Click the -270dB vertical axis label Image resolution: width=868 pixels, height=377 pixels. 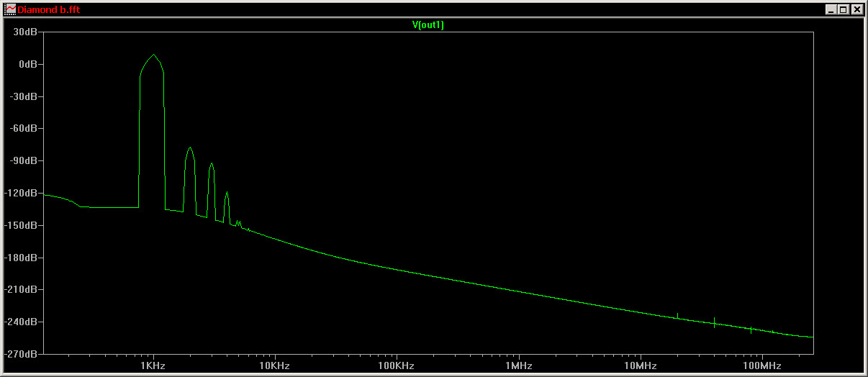(22, 355)
